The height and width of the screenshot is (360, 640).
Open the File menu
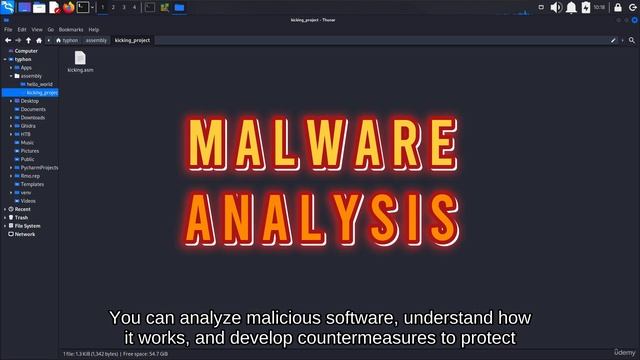tap(8, 29)
